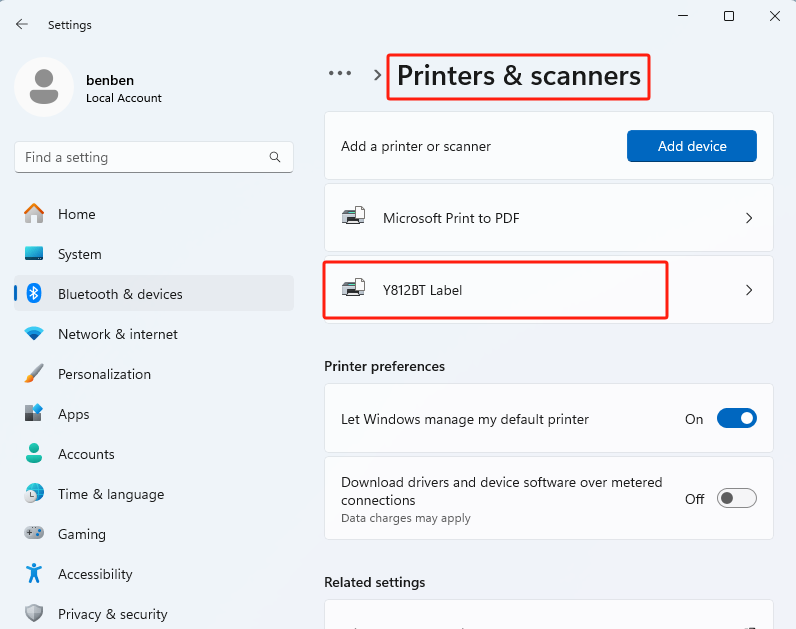The height and width of the screenshot is (629, 796).
Task: Click the Home house icon
Action: (34, 214)
